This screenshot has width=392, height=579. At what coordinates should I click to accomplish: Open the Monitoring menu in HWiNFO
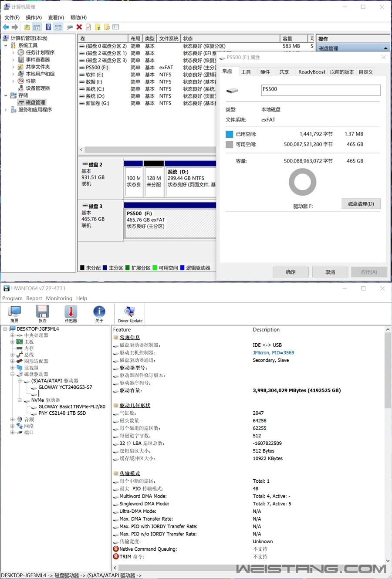pos(59,298)
